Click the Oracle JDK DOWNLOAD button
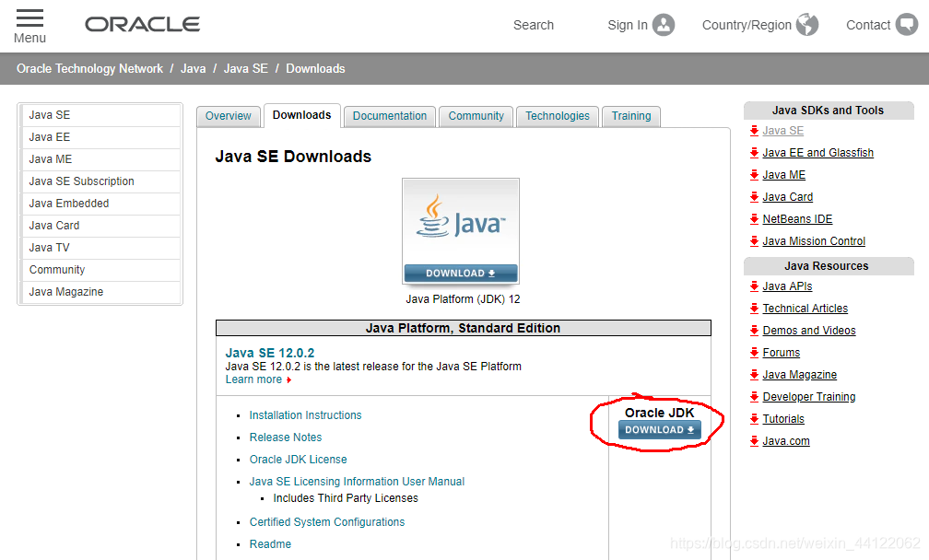The image size is (929, 560). [x=660, y=430]
